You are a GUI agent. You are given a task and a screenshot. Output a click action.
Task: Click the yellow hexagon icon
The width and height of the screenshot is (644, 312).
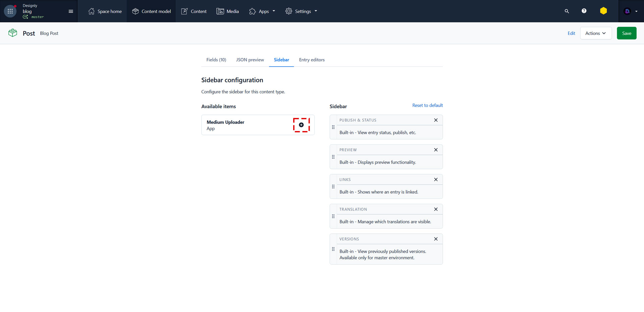coord(603,11)
